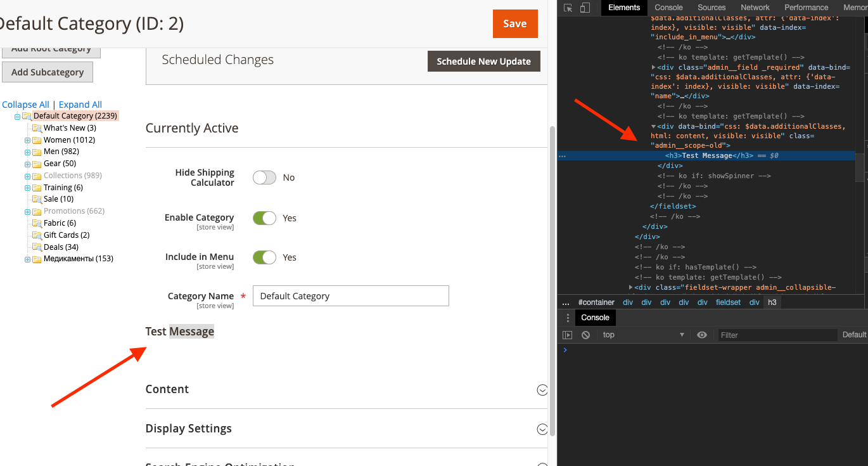The image size is (868, 466).
Task: Expand the Women category node
Action: click(27, 140)
